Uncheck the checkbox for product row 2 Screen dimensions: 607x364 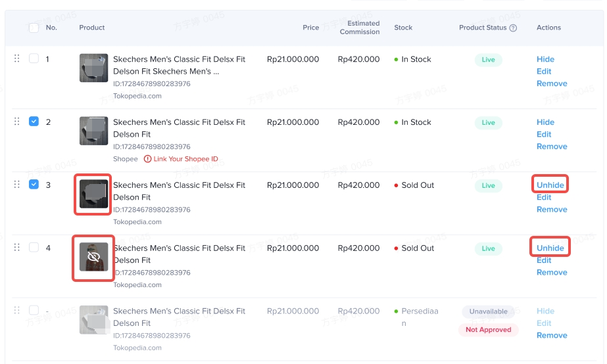[34, 122]
